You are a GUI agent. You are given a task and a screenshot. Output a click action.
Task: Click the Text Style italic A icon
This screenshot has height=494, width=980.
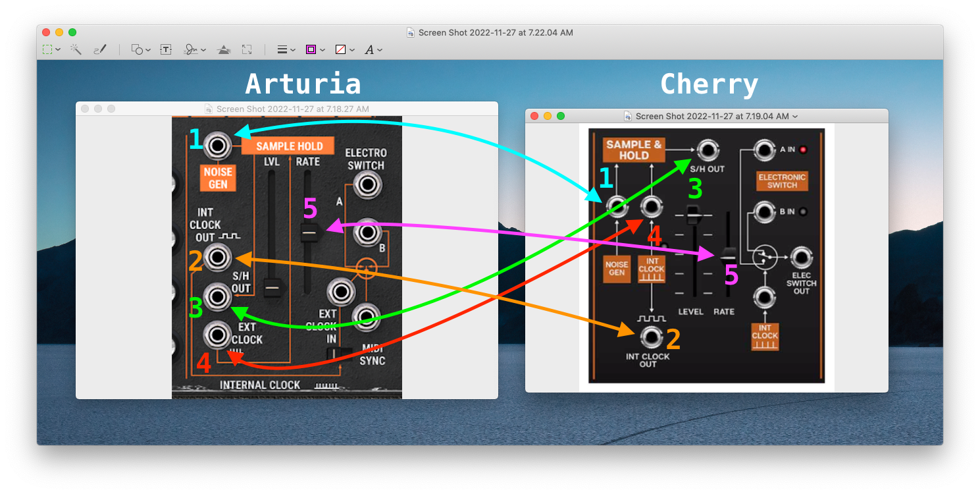(369, 49)
